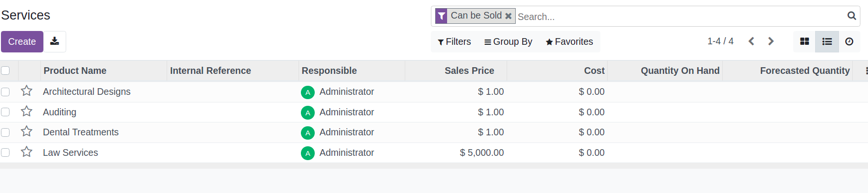Image resolution: width=868 pixels, height=193 pixels.
Task: Sort by Product Name column header
Action: point(75,71)
